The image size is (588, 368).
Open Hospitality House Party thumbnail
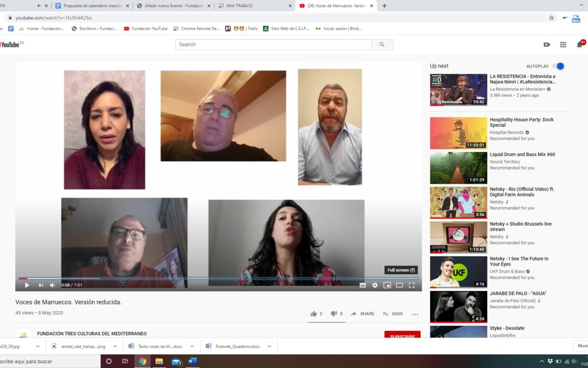click(458, 134)
